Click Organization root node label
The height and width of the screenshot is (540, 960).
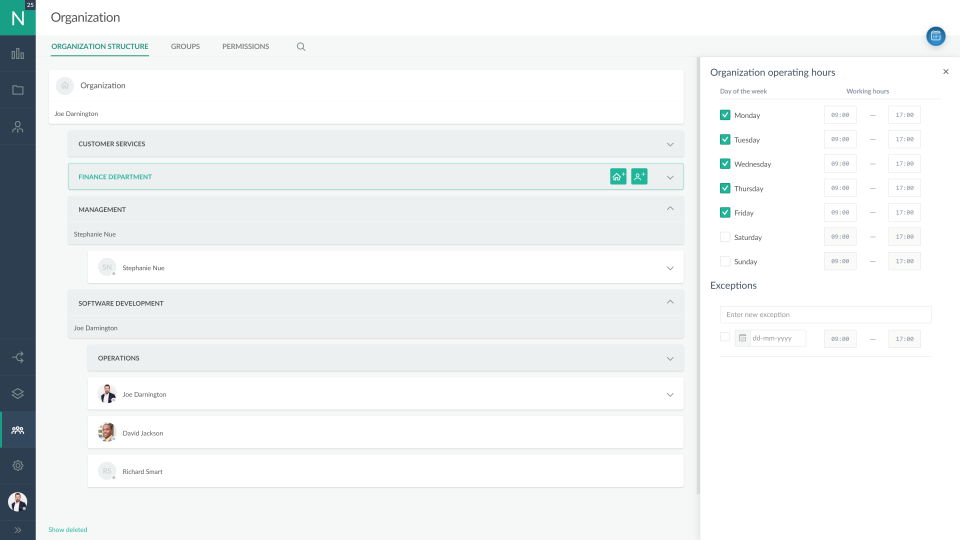coord(103,86)
